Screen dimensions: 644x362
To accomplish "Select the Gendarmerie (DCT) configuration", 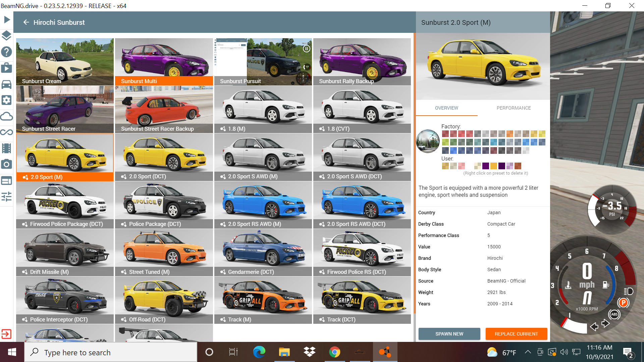I will tap(263, 252).
